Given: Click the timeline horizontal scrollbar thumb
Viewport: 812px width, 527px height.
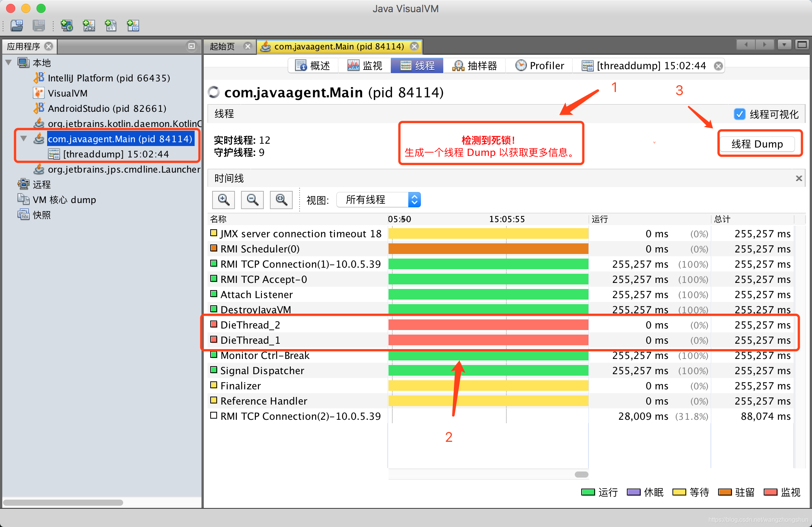Looking at the screenshot, I should 581,475.
